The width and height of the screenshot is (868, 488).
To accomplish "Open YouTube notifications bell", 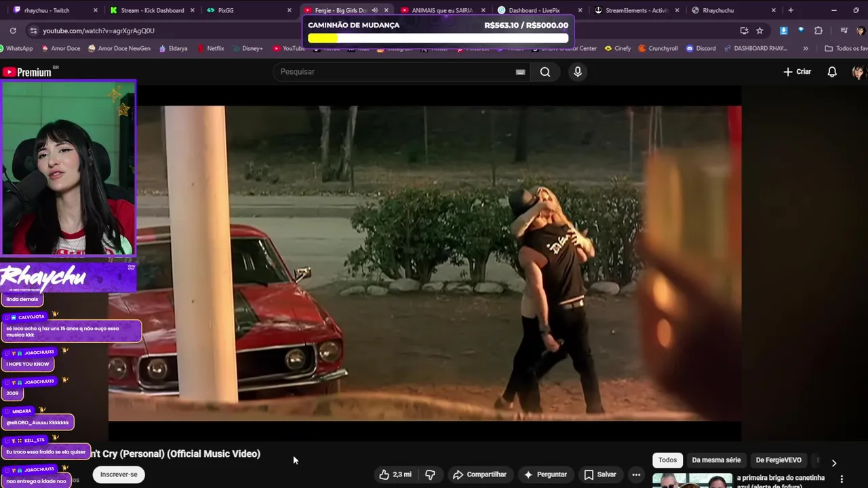I will [x=832, y=72].
